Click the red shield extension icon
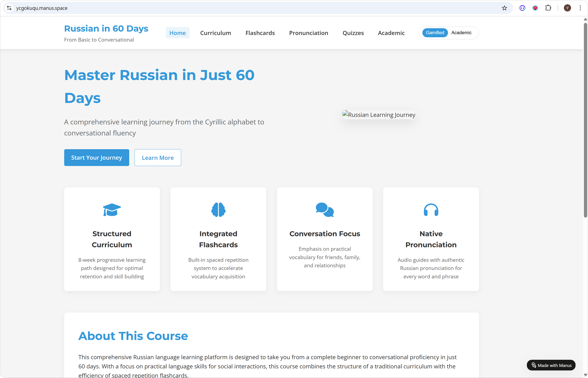 click(535, 8)
